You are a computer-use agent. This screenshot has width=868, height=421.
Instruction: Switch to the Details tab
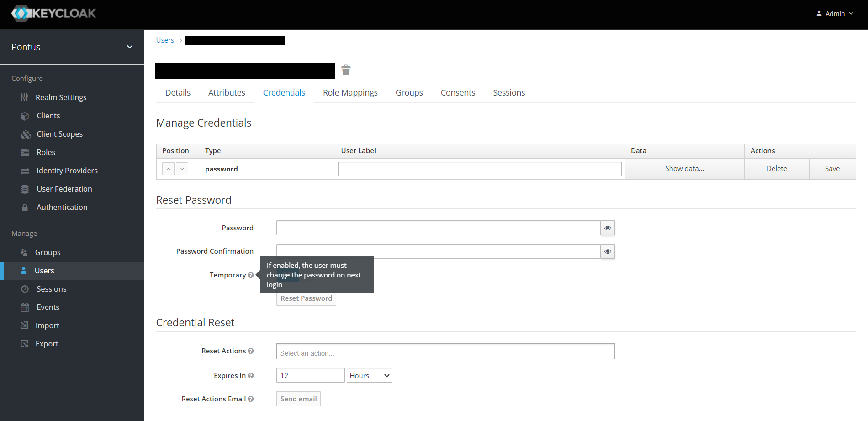point(178,93)
